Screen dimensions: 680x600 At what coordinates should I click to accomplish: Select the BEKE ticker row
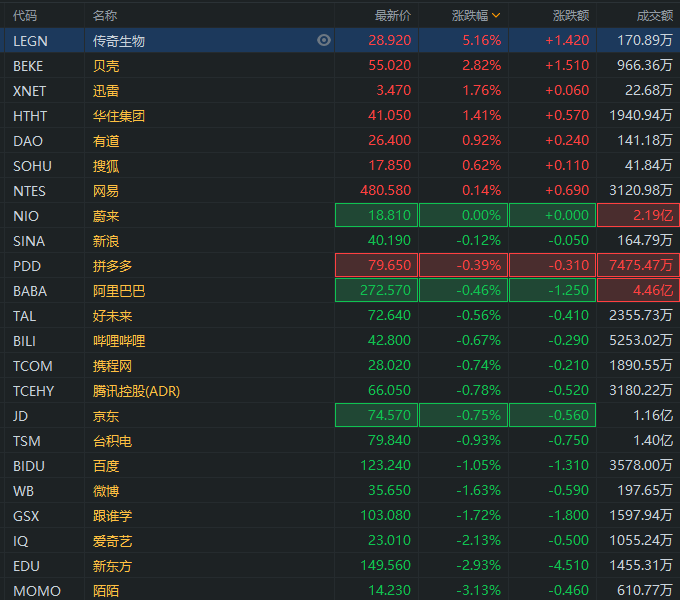click(340, 65)
